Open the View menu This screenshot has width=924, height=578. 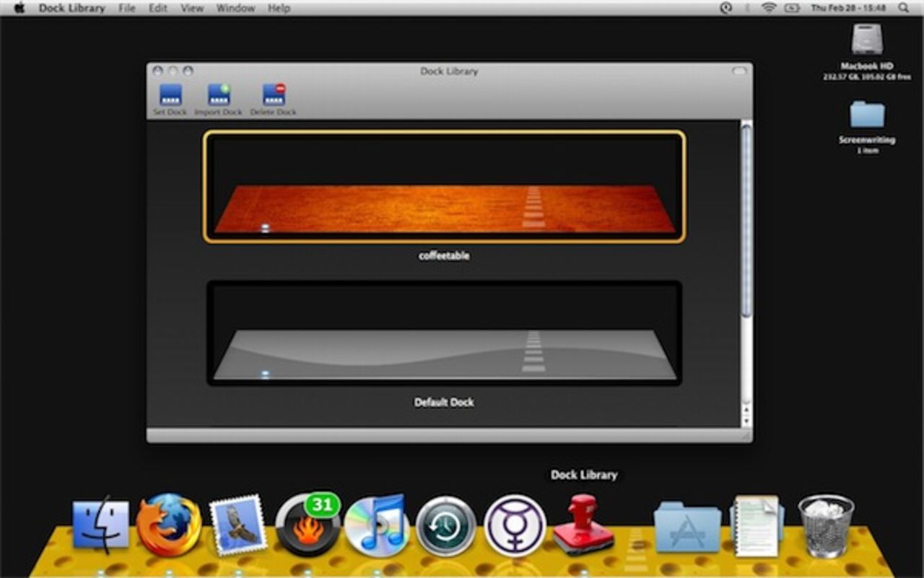[191, 8]
